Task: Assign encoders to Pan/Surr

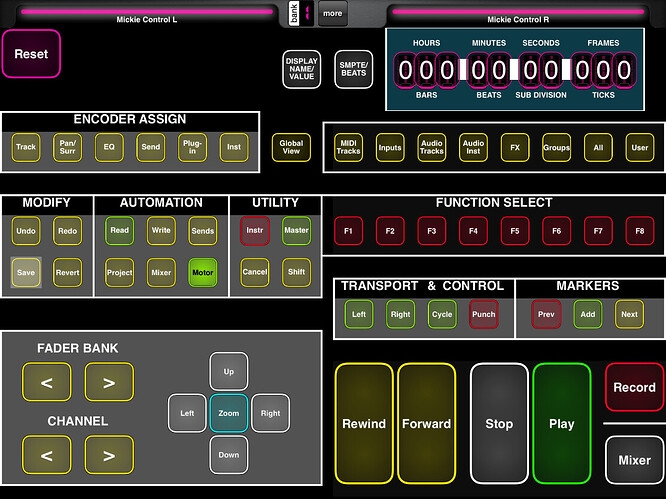Action: [68, 147]
